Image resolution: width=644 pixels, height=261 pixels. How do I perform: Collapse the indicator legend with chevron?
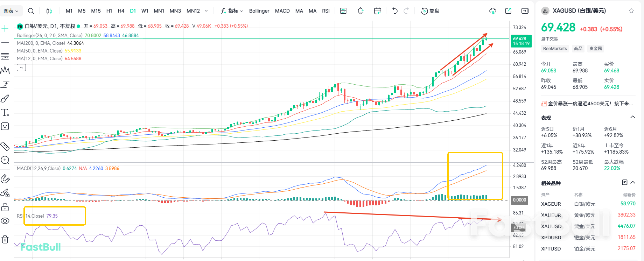point(21,68)
